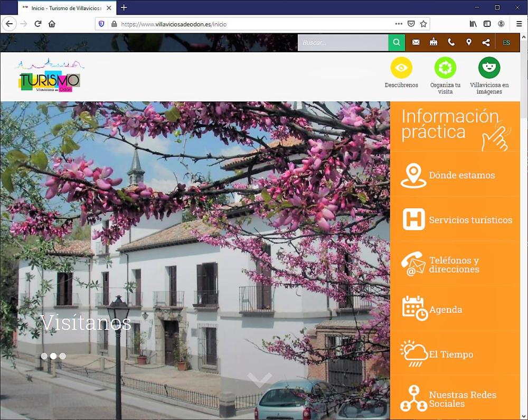Click the share icon in the header
The height and width of the screenshot is (420, 528).
click(x=486, y=42)
